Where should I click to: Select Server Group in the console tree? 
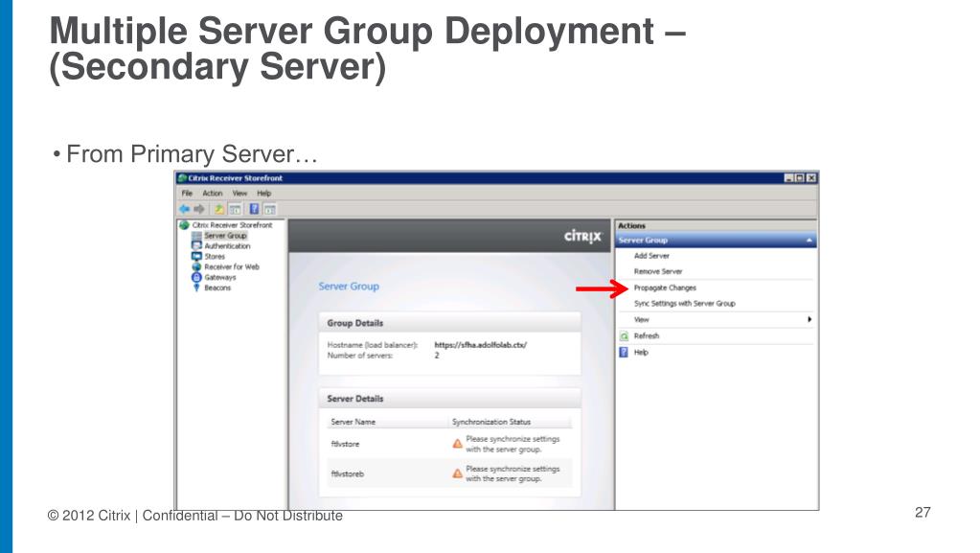pyautogui.click(x=226, y=236)
